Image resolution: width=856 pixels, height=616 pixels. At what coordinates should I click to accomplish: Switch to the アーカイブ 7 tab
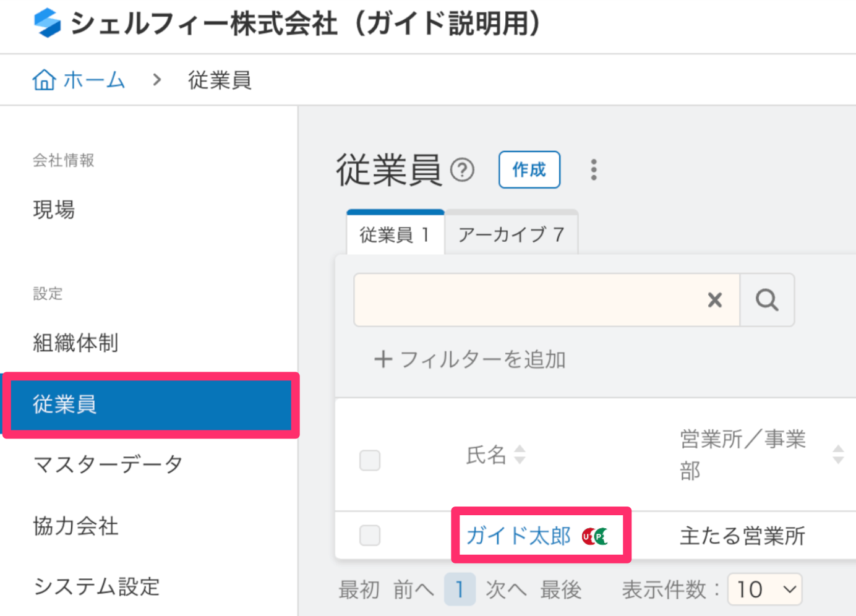(x=511, y=234)
